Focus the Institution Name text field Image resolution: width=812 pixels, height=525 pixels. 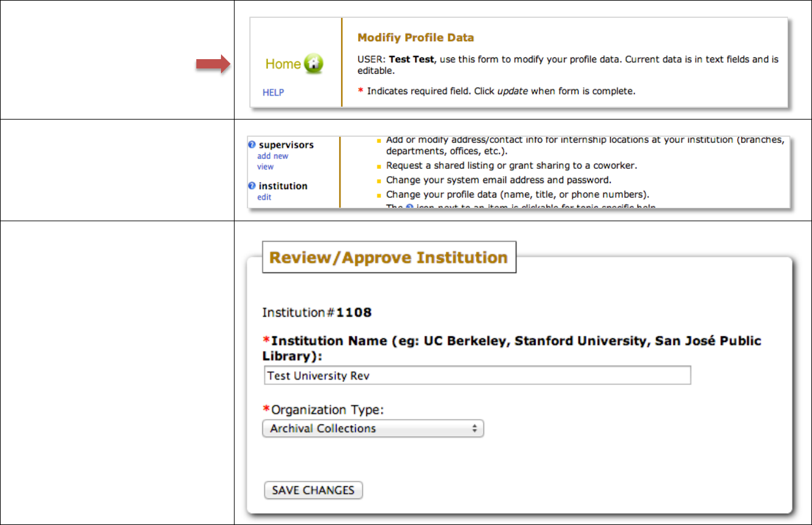[x=477, y=375]
